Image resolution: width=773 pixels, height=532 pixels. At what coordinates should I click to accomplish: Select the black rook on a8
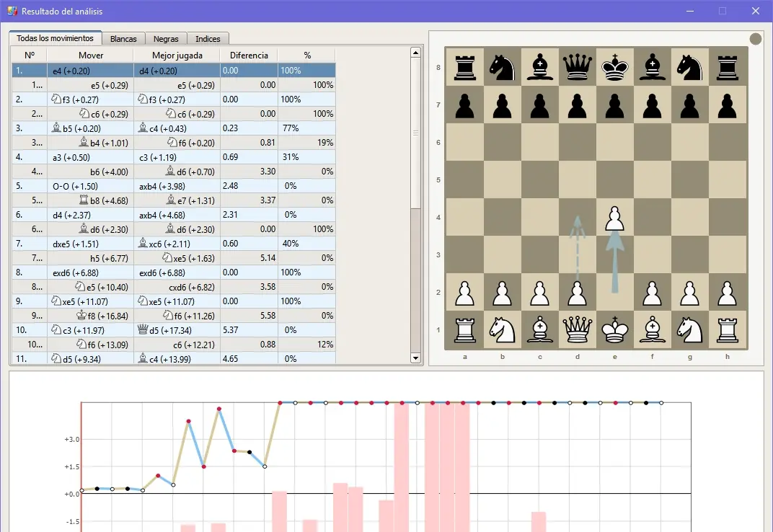[x=465, y=67]
